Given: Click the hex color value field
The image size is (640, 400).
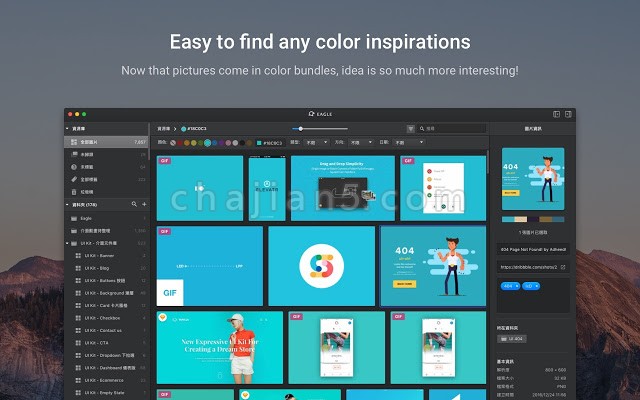Looking at the screenshot, I should [269, 143].
